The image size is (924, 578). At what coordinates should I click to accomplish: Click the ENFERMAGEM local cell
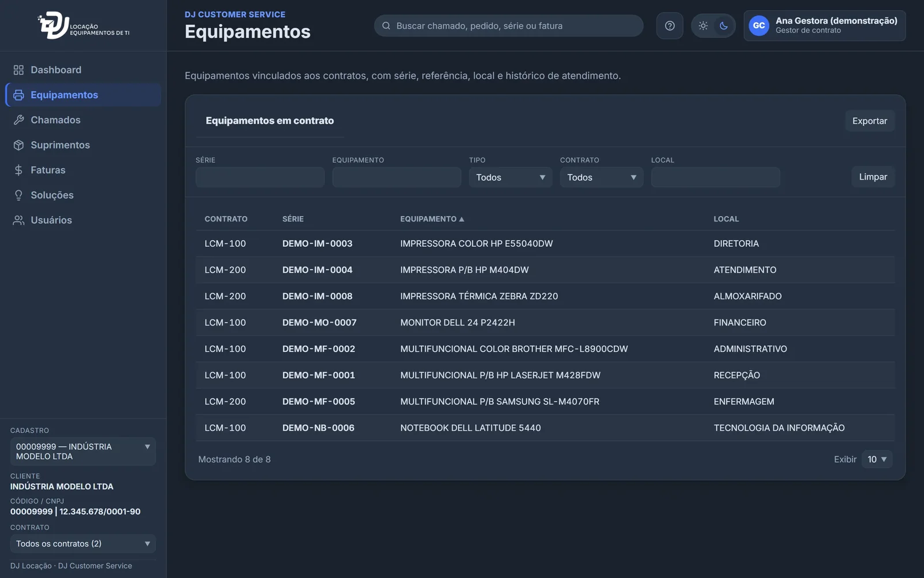tap(744, 402)
